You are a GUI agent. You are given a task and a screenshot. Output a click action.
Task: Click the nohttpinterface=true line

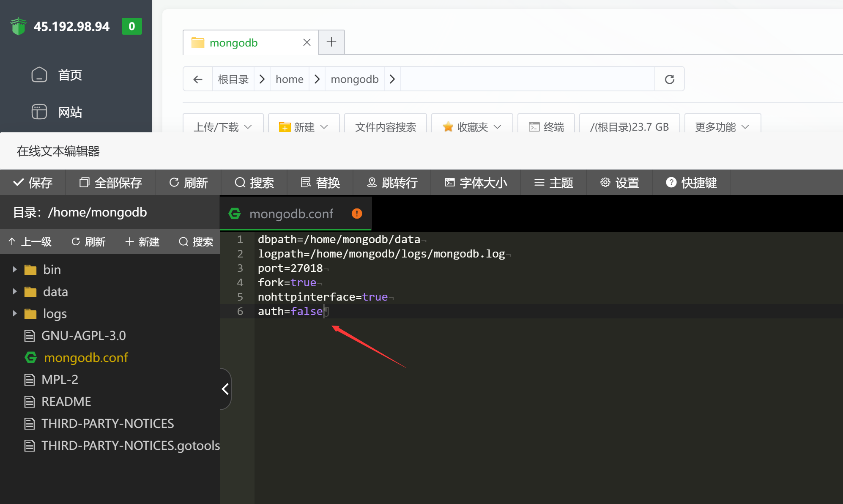point(323,297)
